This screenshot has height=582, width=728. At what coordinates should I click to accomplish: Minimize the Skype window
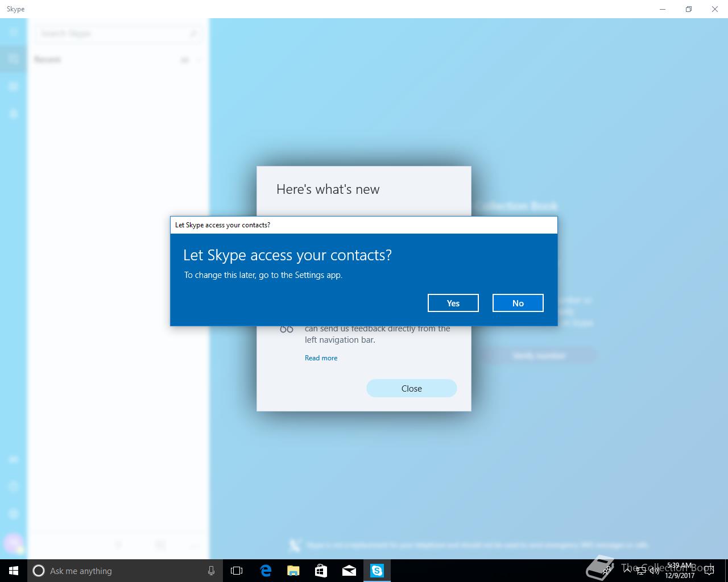click(x=663, y=9)
